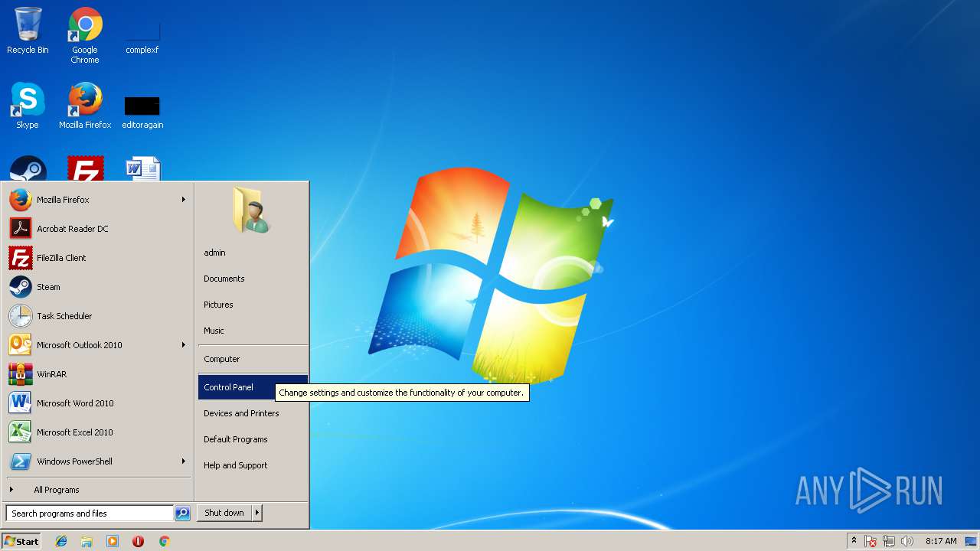
Task: Click Mozilla Firefox icon in Start menu
Action: click(x=21, y=200)
